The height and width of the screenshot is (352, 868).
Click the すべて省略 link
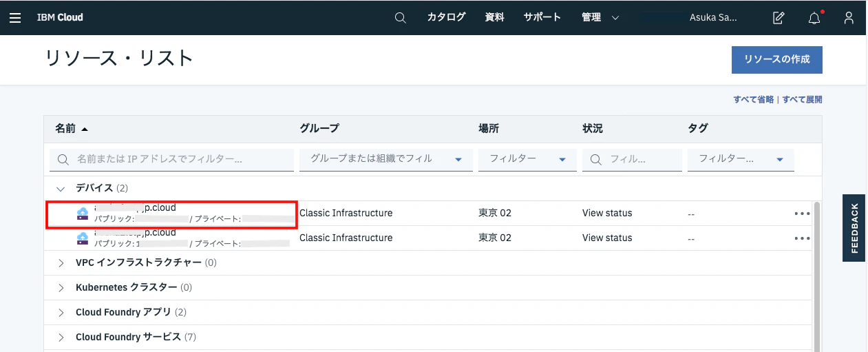click(753, 100)
